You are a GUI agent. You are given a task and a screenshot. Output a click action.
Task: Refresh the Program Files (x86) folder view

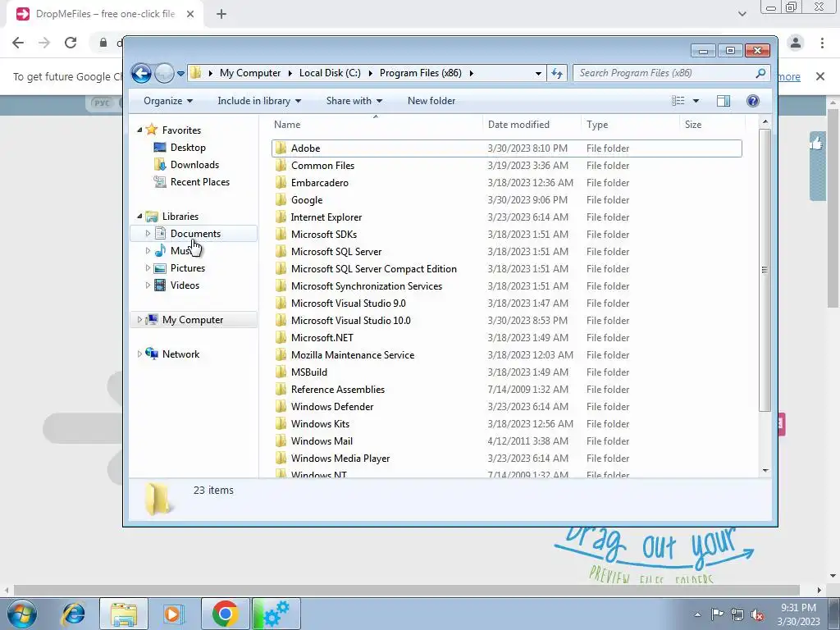(x=557, y=73)
